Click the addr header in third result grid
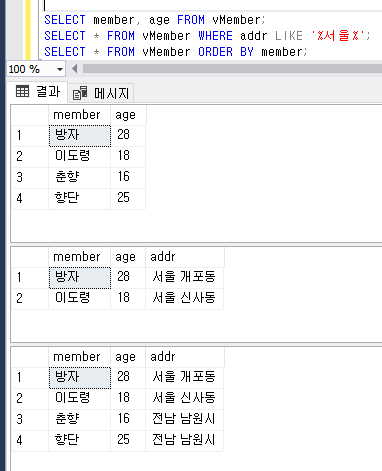The image size is (382, 471). tap(185, 357)
